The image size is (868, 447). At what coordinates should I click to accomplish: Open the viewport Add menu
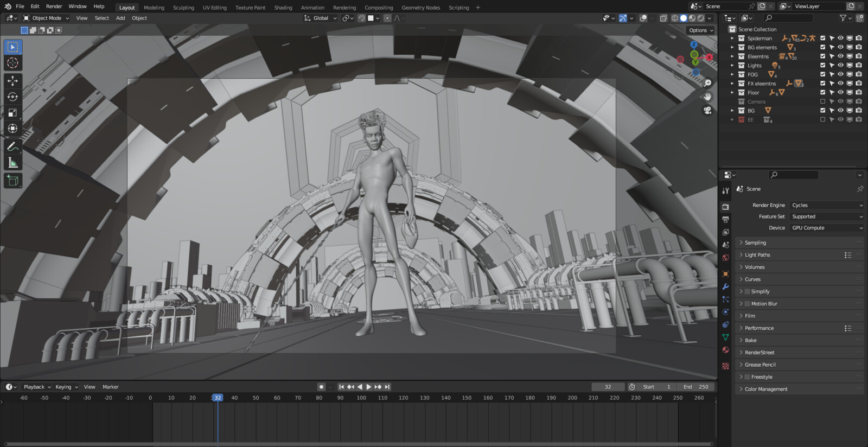click(120, 18)
